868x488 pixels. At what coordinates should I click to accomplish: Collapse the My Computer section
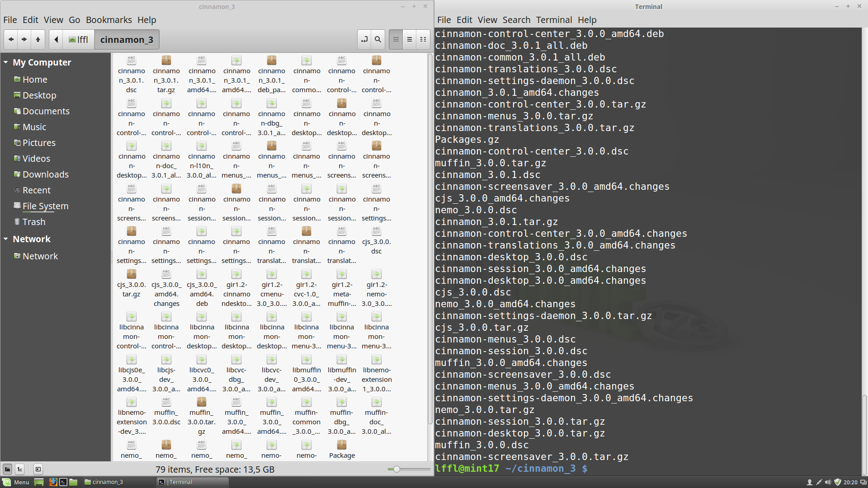[x=6, y=62]
